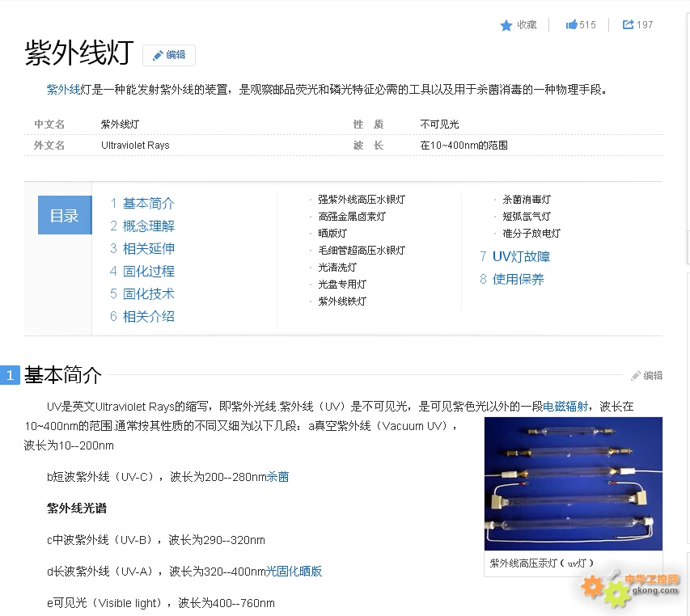Open the UV lamp tubes photo
This screenshot has height=616, width=690.
574,483
